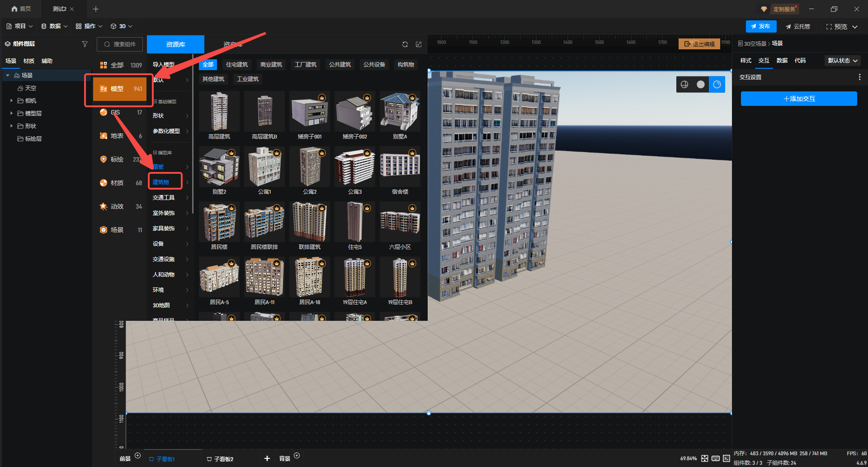Select the 住宅建筑 filter tag
The image size is (868, 467).
click(237, 65)
